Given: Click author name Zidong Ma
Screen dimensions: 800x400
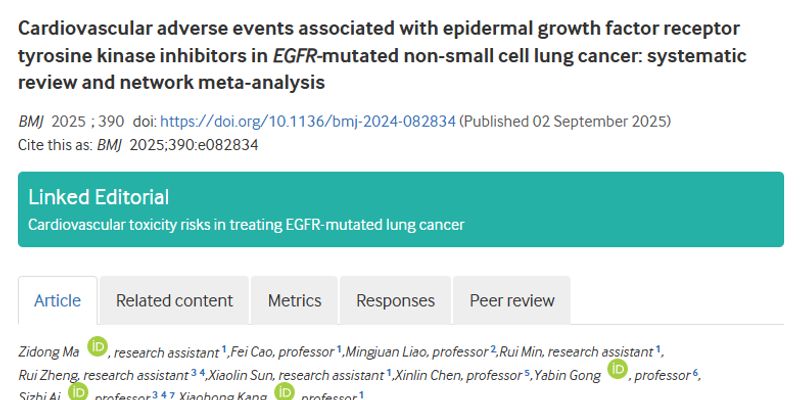Looking at the screenshot, I should 49,351.
